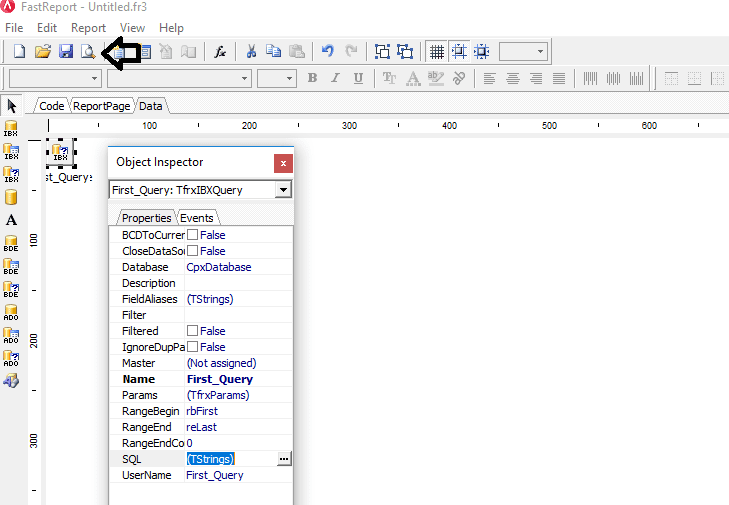Screen dimensions: 729x505
Task: Click the Preview report icon
Action: click(88, 51)
